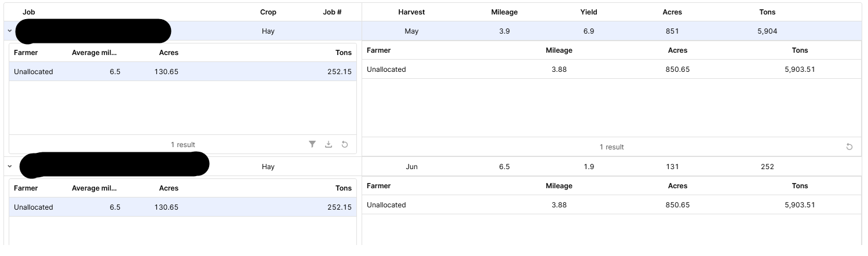Click the 1.9 yield cell in Jun row

[589, 167]
